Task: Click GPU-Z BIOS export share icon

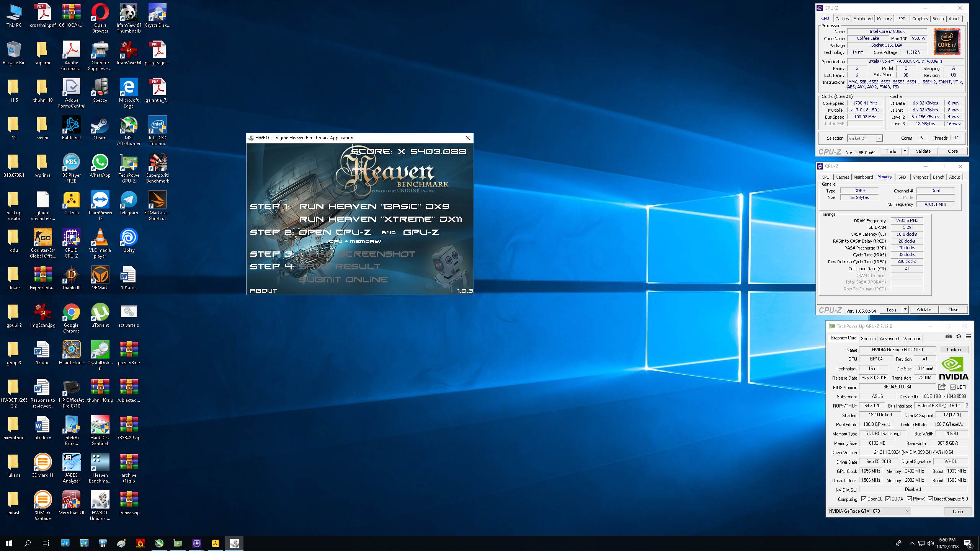Action: [x=942, y=387]
